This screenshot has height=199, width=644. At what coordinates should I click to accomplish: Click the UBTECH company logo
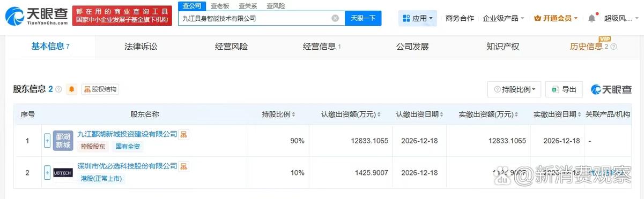click(63, 172)
